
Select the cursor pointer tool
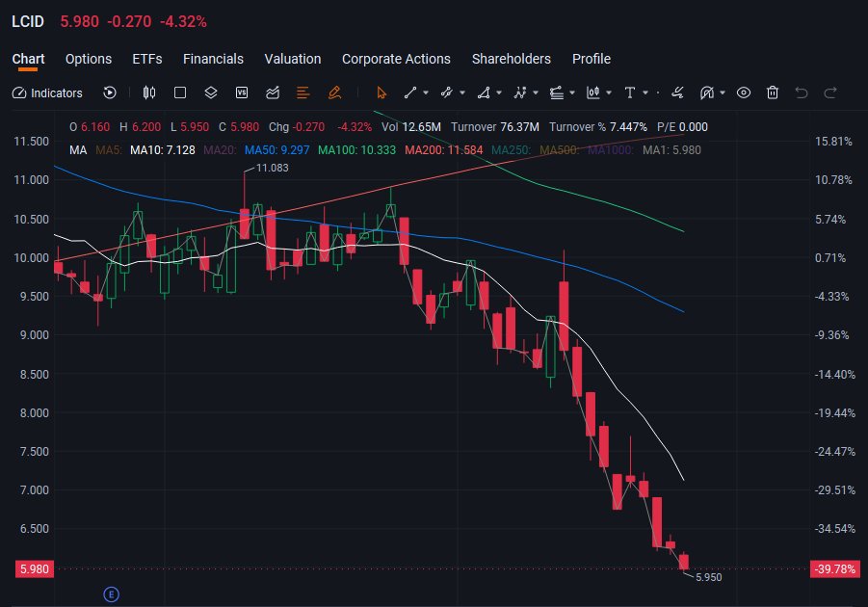pyautogui.click(x=381, y=93)
